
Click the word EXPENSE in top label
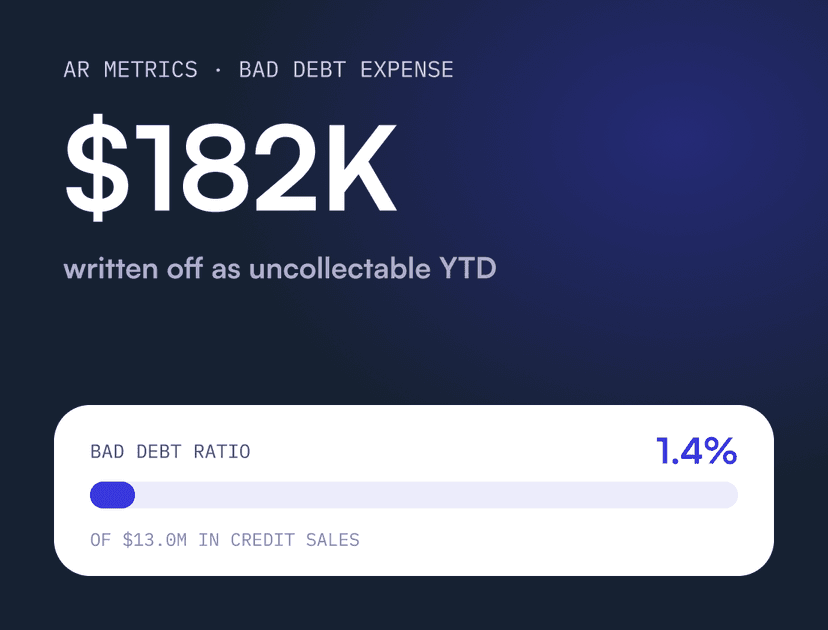click(x=407, y=70)
